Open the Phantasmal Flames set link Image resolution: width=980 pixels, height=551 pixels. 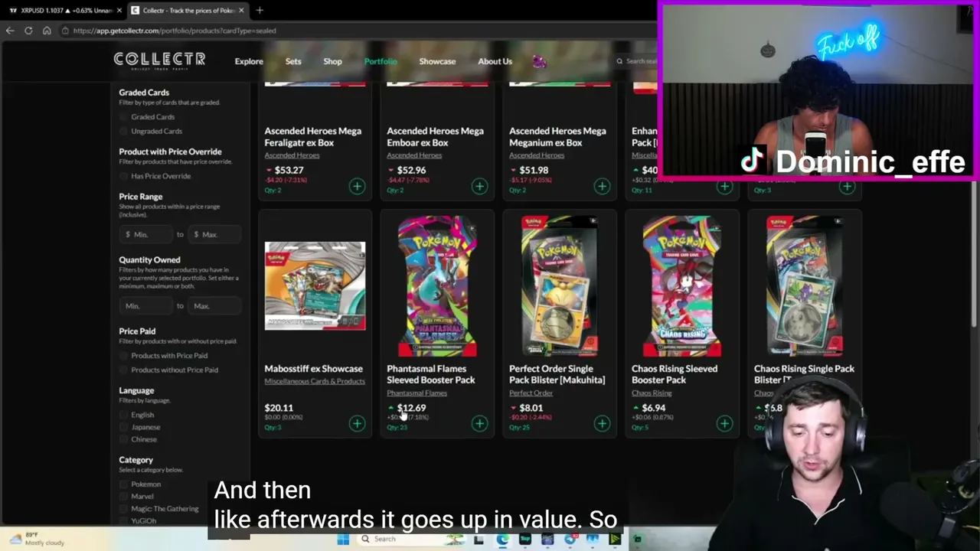tap(416, 393)
